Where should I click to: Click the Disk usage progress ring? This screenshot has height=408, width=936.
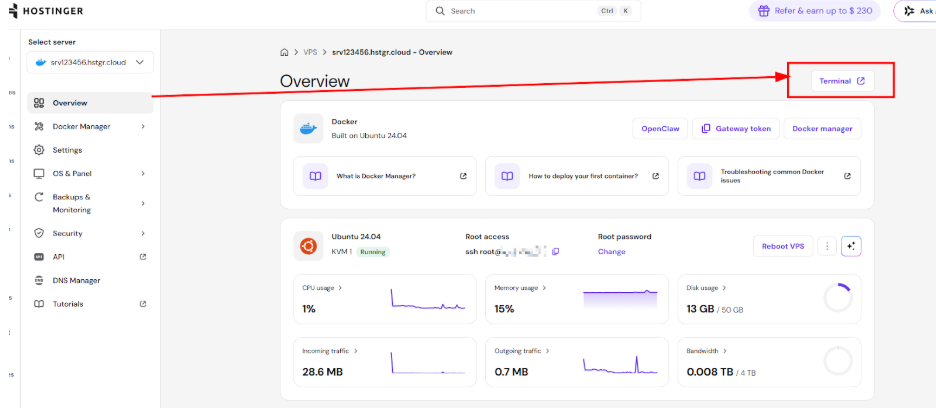[x=837, y=297]
